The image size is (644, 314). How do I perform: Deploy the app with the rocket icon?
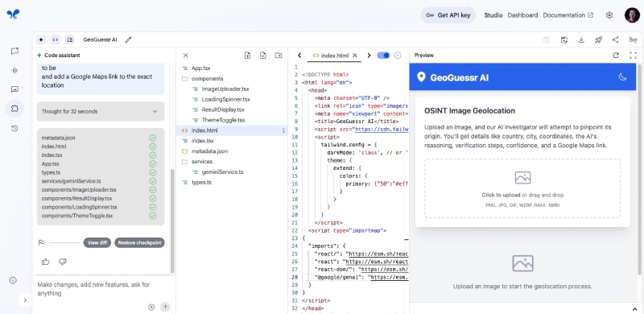click(598, 40)
